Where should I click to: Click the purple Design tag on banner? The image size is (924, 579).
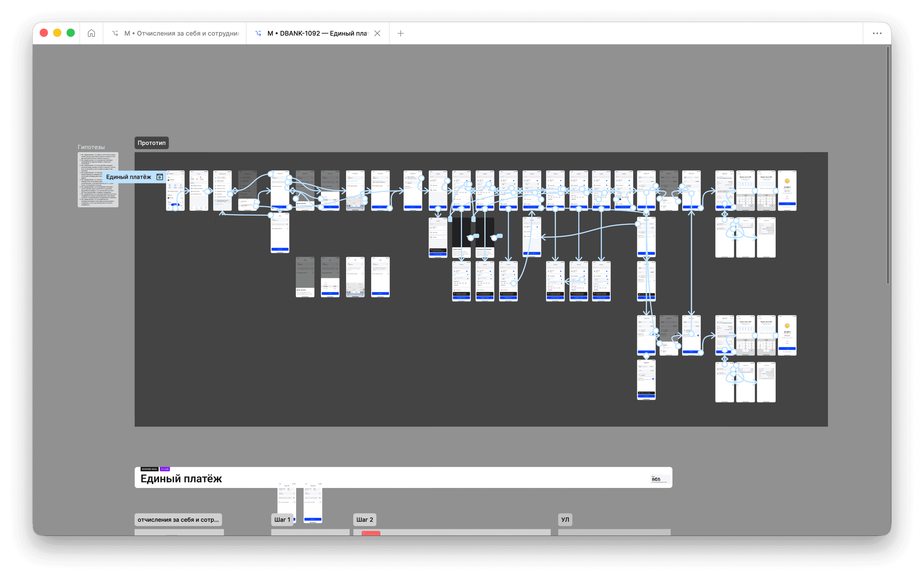[x=165, y=469]
